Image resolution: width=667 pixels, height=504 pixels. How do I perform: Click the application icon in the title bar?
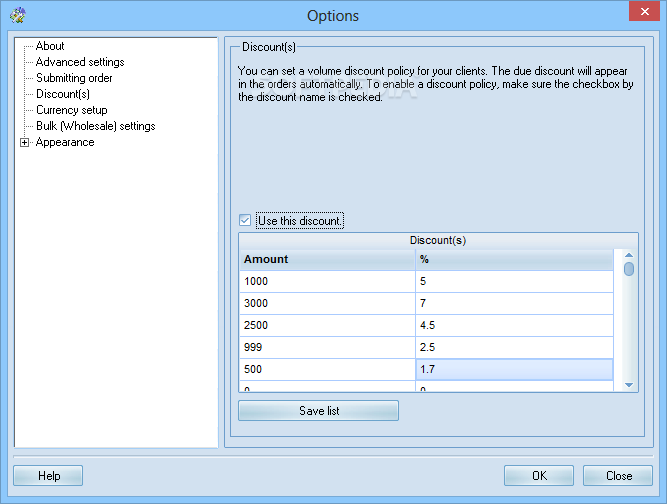[17, 15]
